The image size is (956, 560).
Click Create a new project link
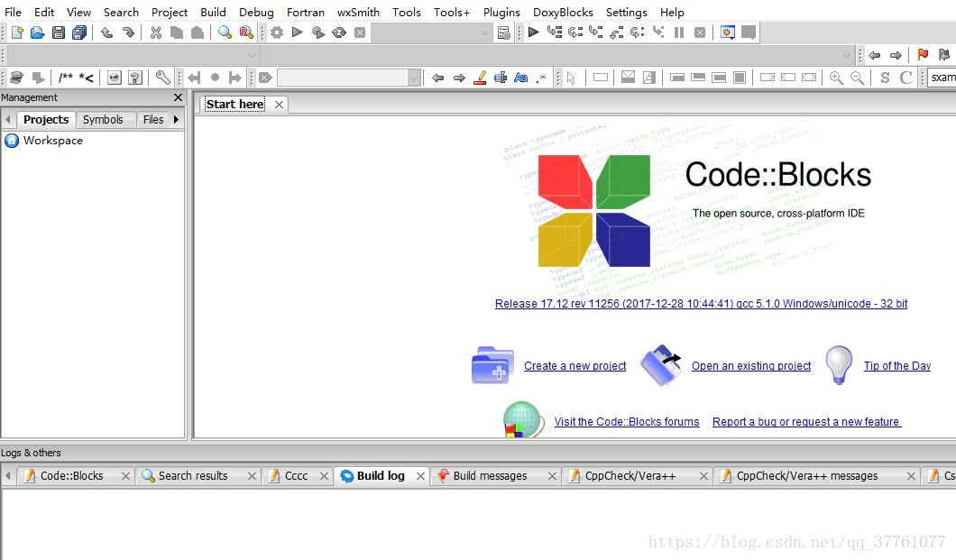pos(575,365)
